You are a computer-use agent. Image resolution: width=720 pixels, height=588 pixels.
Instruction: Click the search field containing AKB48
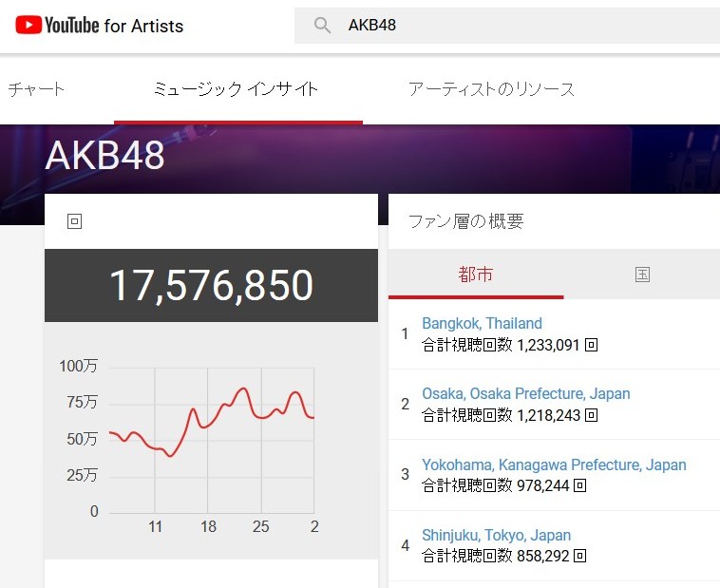tap(522, 26)
